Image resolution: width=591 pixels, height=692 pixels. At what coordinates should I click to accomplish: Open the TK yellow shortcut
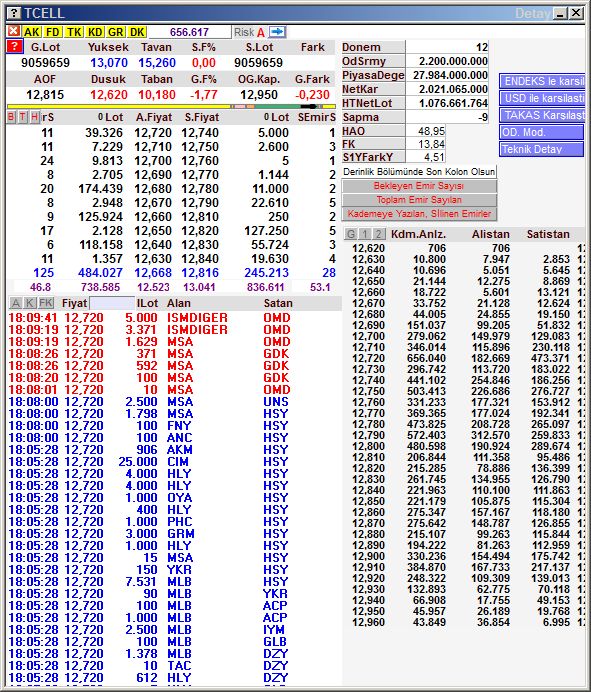pos(74,32)
